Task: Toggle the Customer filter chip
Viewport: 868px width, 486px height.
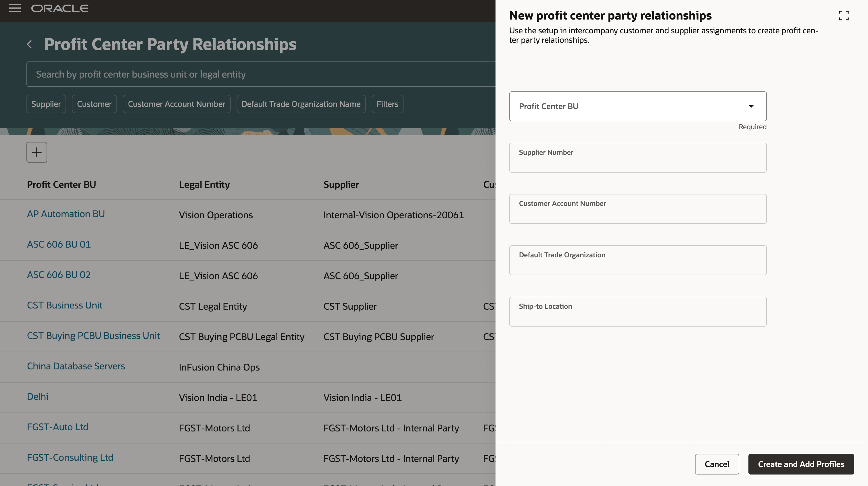Action: coord(94,104)
